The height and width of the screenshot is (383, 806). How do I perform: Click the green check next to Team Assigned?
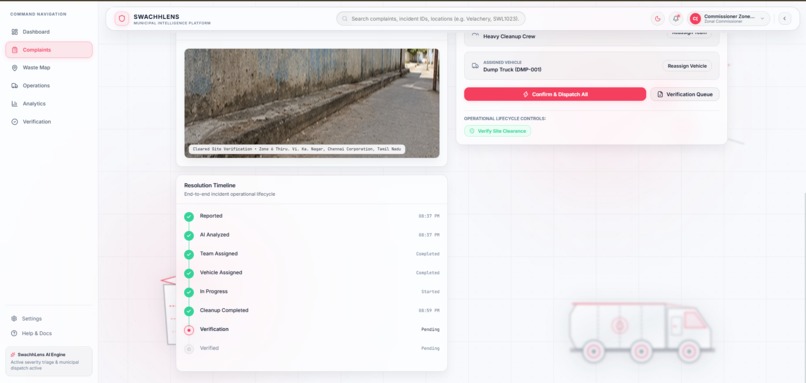tap(189, 254)
